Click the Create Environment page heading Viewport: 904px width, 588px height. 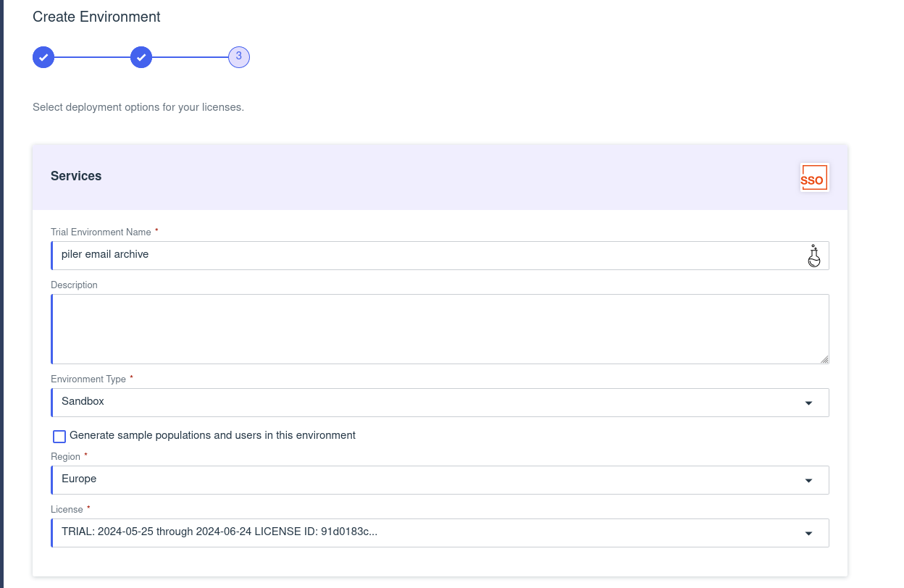96,17
